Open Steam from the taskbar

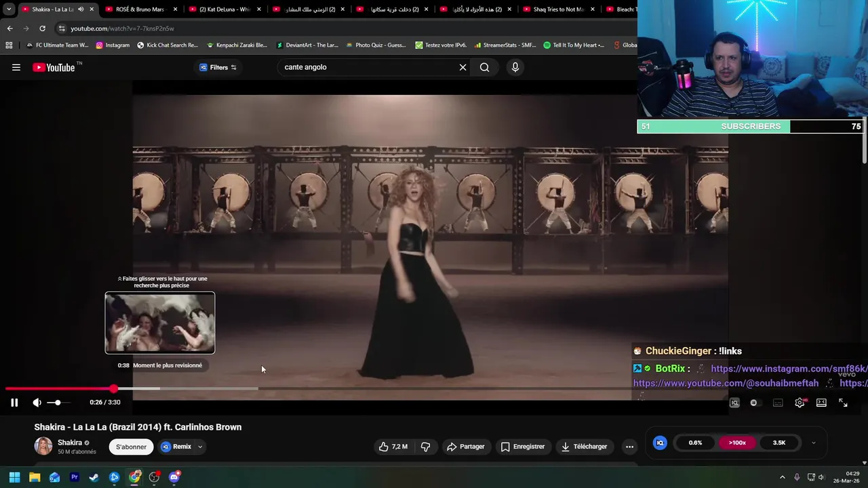pyautogui.click(x=94, y=477)
